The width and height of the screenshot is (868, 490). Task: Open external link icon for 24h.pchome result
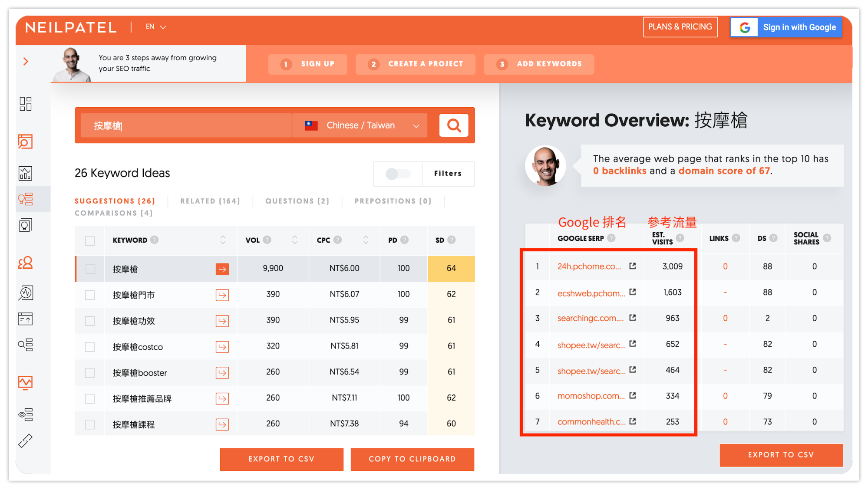click(x=633, y=266)
